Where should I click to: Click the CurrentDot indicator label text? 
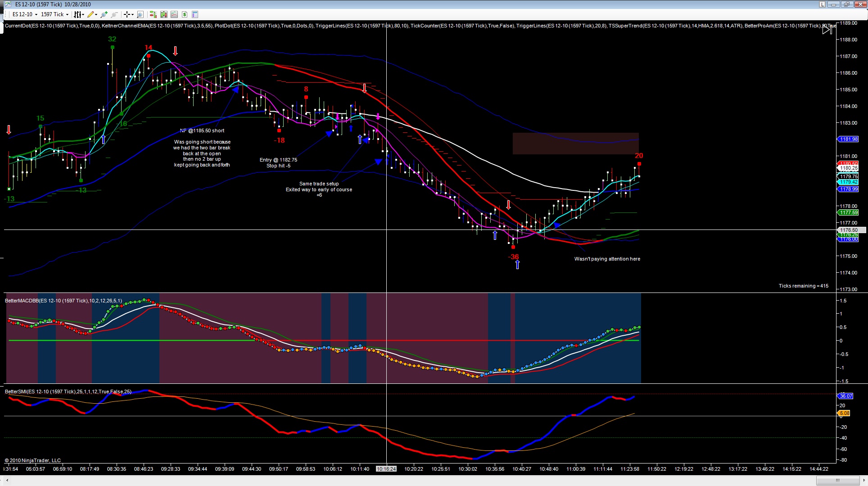[52, 26]
